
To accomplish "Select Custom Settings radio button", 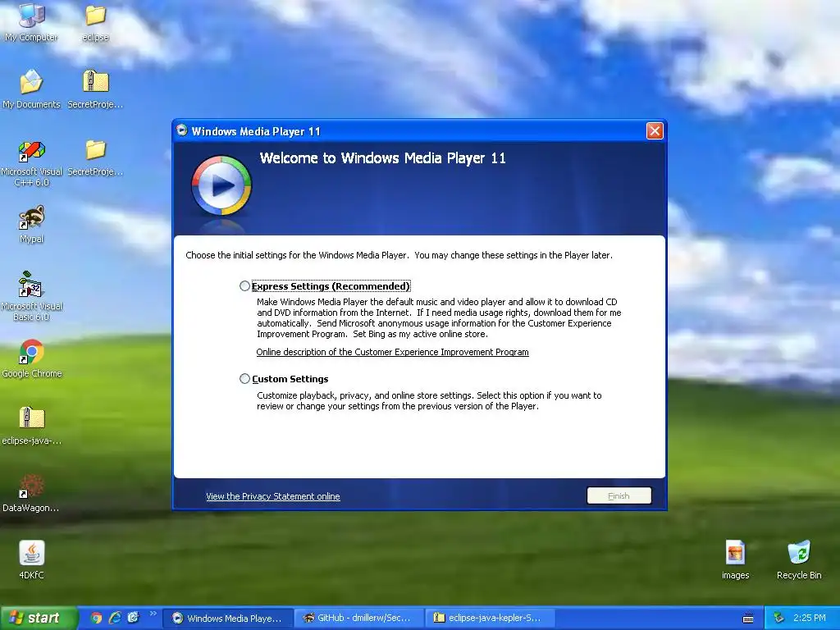I will (x=244, y=379).
